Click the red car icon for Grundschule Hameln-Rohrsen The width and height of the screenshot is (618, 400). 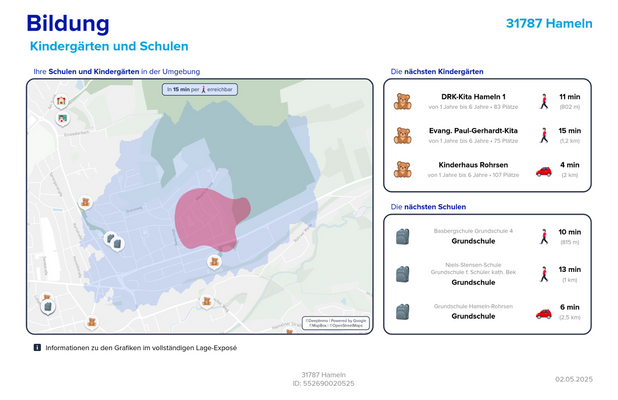(544, 312)
